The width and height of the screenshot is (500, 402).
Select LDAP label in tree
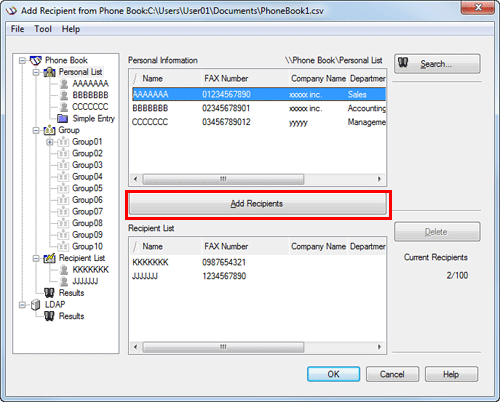pos(55,305)
